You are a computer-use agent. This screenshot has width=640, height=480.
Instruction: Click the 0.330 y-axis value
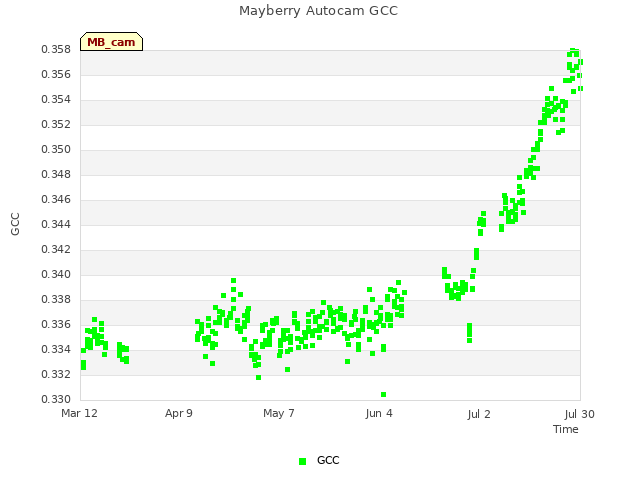point(56,399)
